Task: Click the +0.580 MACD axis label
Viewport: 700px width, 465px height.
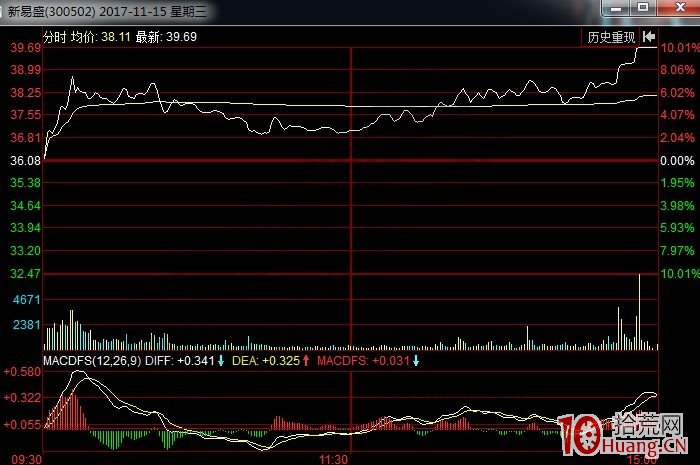Action: pyautogui.click(x=22, y=372)
